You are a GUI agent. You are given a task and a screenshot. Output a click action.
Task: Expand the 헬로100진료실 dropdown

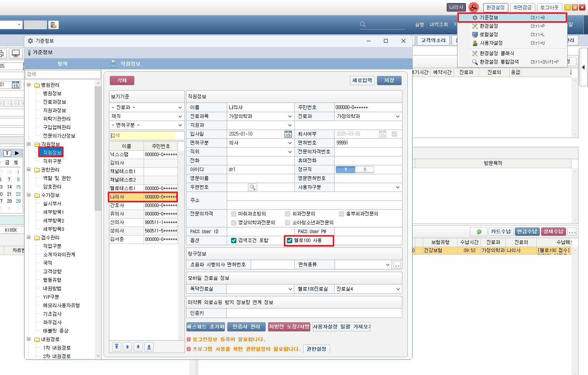397,289
